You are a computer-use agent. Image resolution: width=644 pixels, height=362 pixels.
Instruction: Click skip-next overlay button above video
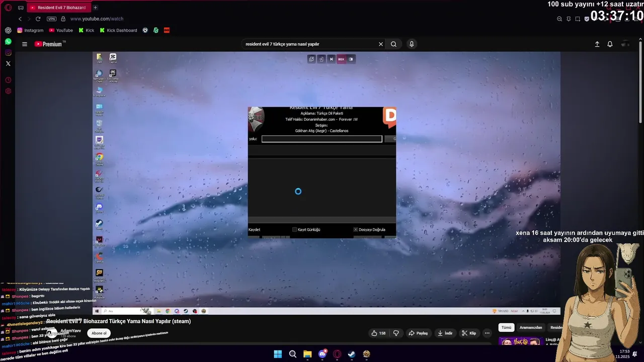pos(331,59)
